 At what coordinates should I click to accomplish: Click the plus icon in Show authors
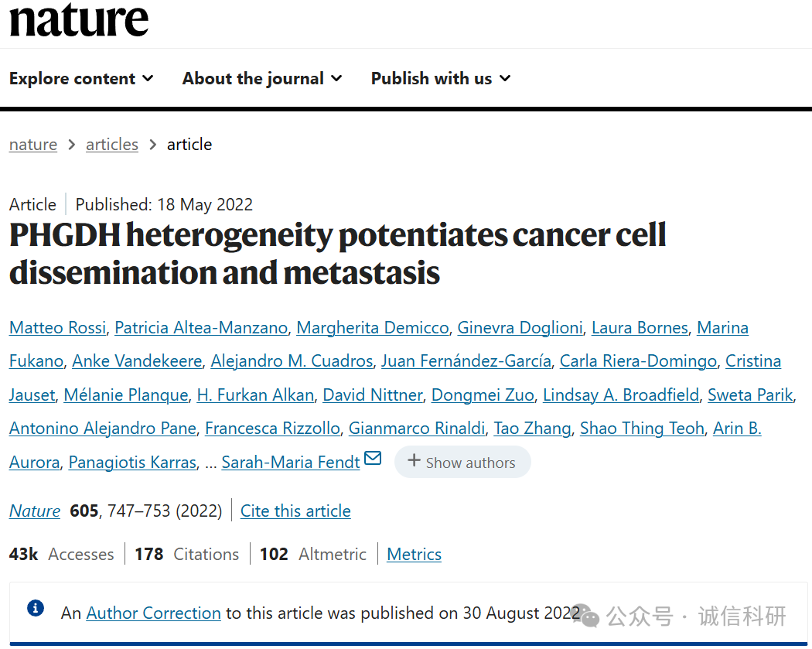414,461
